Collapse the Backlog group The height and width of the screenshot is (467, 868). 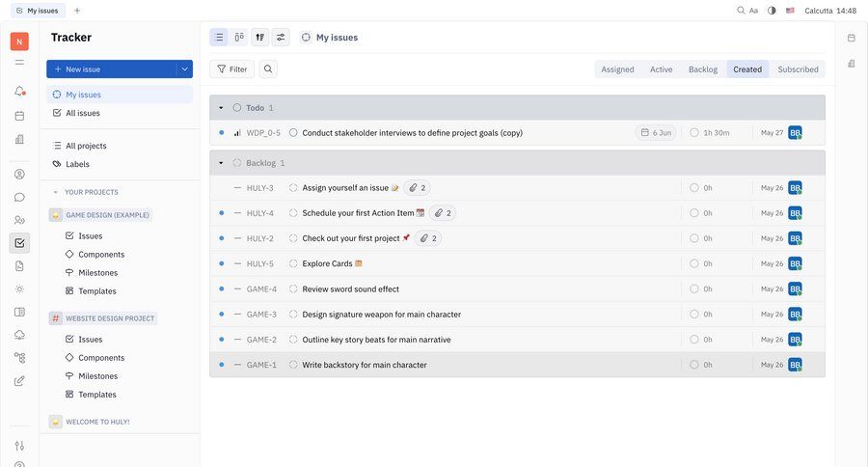tap(221, 163)
